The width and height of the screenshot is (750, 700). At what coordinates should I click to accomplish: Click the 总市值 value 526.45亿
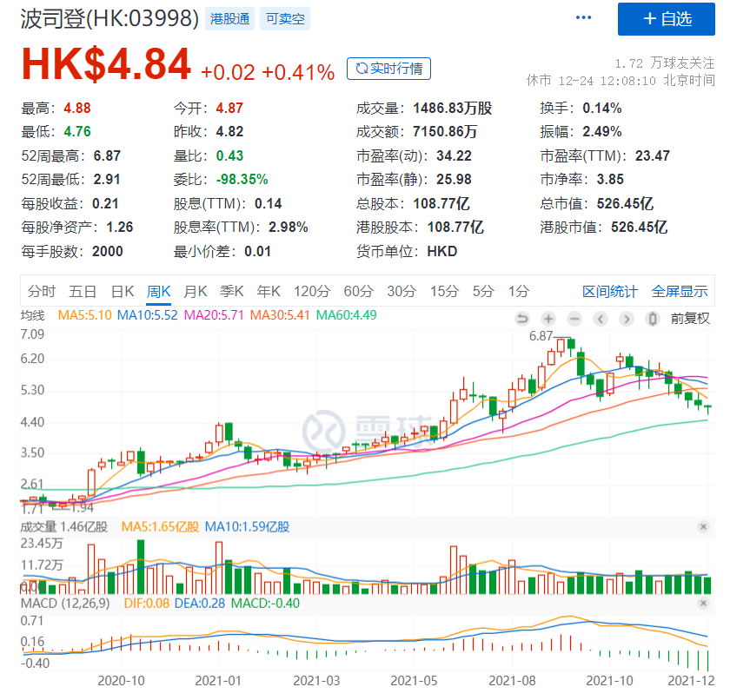[x=625, y=204]
